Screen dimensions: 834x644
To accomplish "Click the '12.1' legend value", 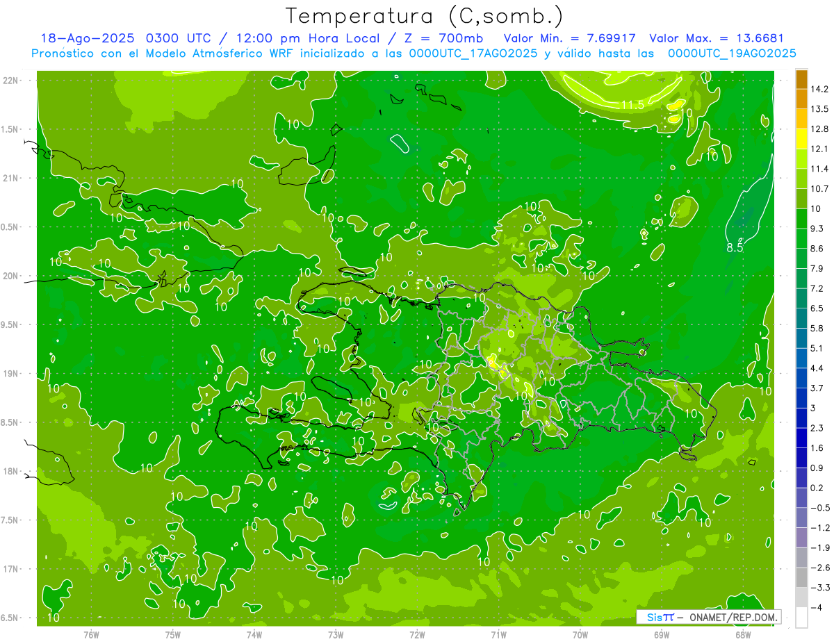I will point(819,149).
